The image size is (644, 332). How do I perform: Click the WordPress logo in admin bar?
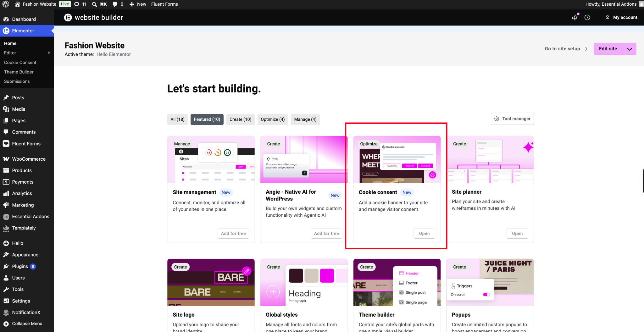(x=6, y=4)
